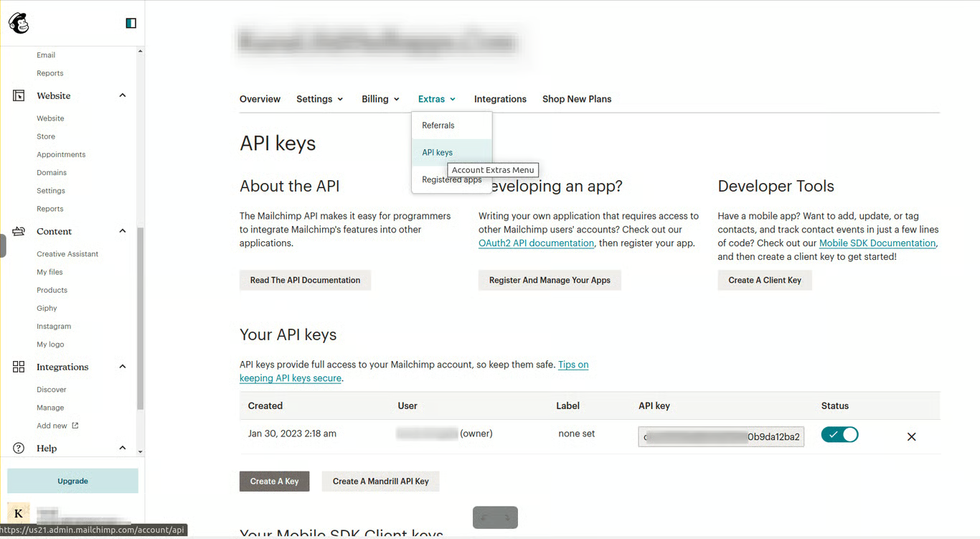This screenshot has width=980, height=539.
Task: Delete the API key with the X icon
Action: click(x=911, y=436)
